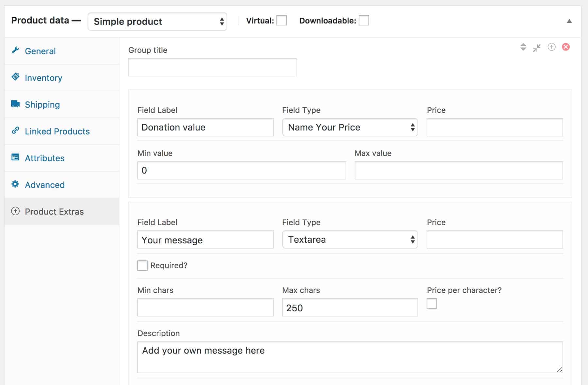This screenshot has height=385, width=588.
Task: Open the Inventory tab
Action: (x=62, y=78)
